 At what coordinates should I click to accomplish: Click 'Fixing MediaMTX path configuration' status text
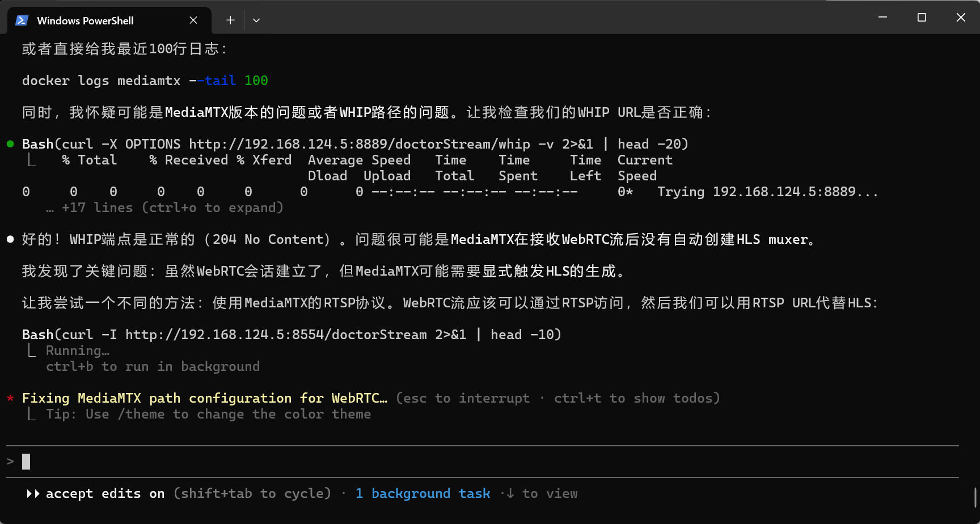click(x=205, y=398)
